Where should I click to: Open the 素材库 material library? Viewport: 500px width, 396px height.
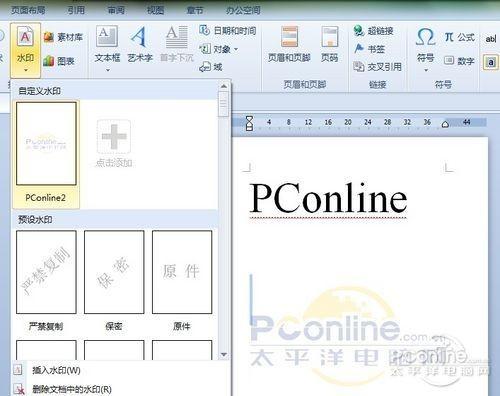[63, 37]
